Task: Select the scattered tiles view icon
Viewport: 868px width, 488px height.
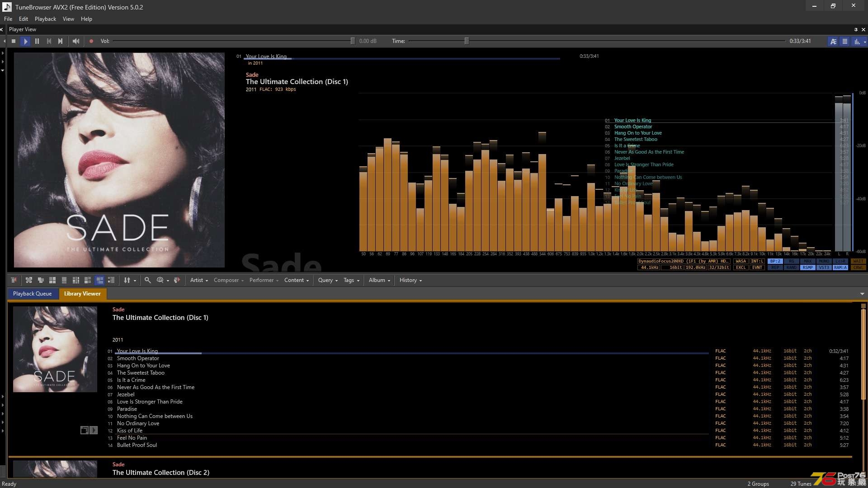Action: tap(29, 280)
